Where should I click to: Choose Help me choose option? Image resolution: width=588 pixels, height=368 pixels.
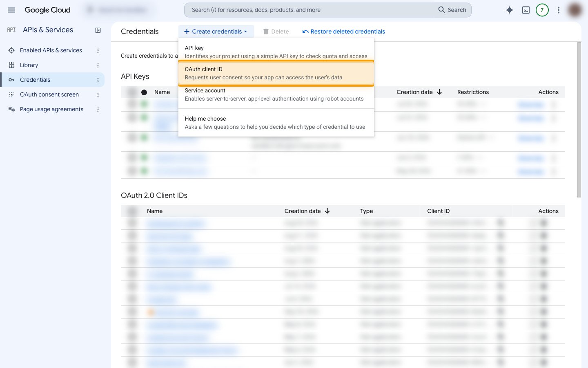[276, 123]
